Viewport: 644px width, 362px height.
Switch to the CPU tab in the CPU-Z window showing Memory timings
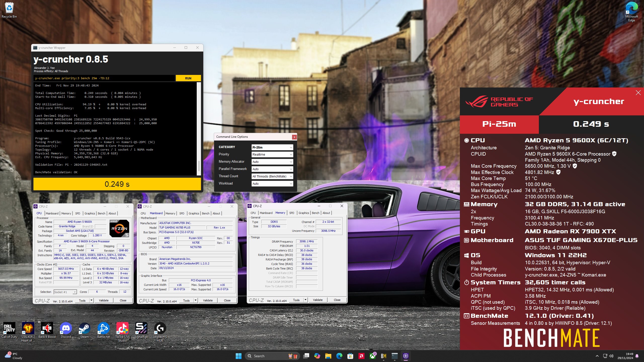pyautogui.click(x=253, y=213)
